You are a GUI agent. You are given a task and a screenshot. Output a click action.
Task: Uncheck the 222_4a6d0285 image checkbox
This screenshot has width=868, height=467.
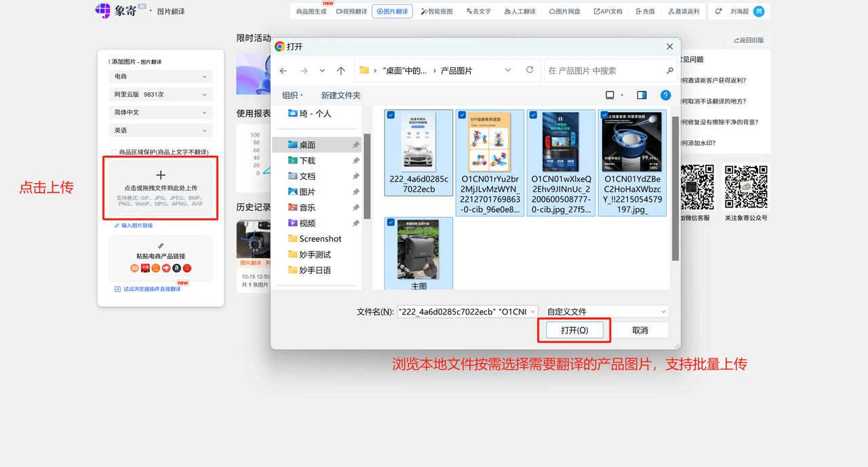click(391, 115)
